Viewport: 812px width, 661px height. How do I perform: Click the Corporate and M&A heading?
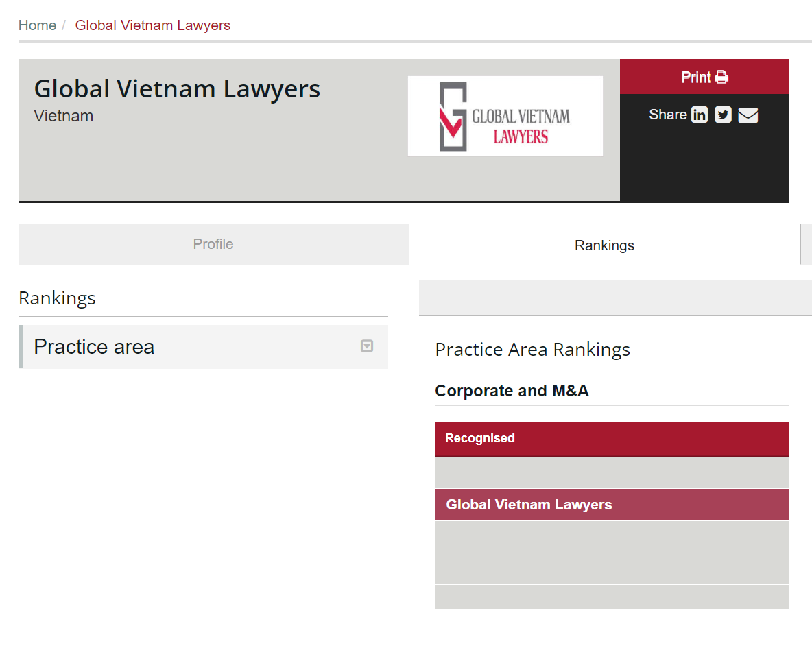[x=512, y=391]
